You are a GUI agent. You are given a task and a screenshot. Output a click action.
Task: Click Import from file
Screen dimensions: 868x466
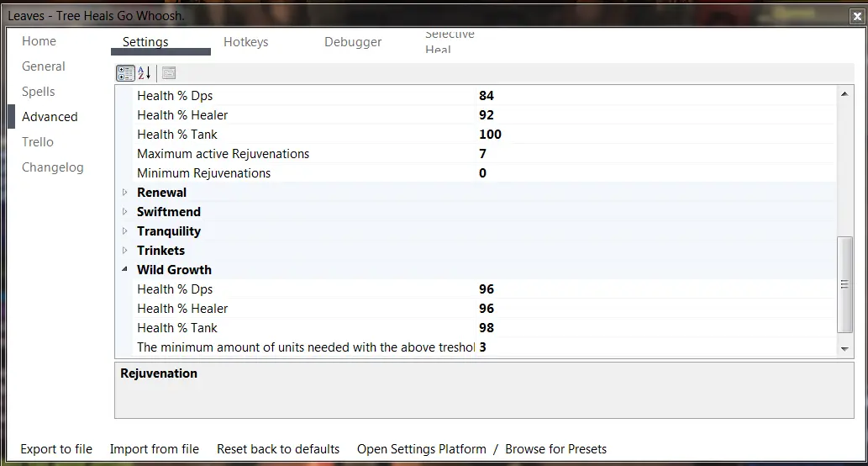[154, 449]
